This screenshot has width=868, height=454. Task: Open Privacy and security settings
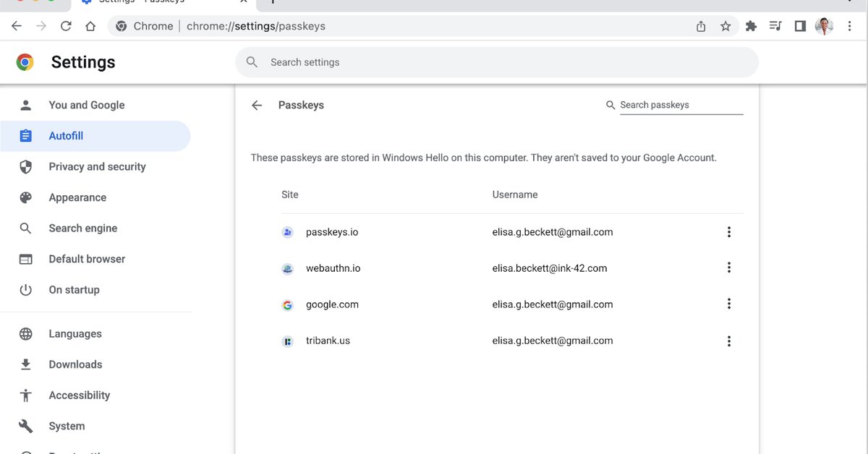click(x=95, y=166)
